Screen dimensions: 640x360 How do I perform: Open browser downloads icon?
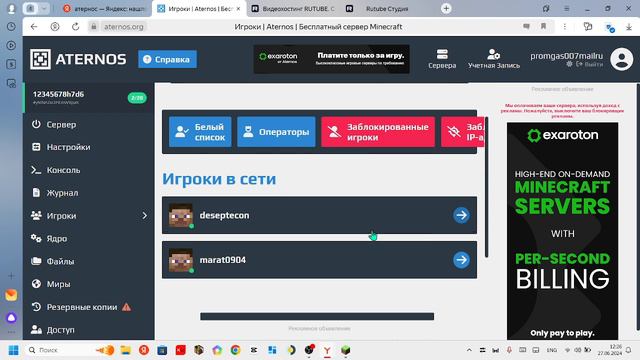[x=629, y=27]
